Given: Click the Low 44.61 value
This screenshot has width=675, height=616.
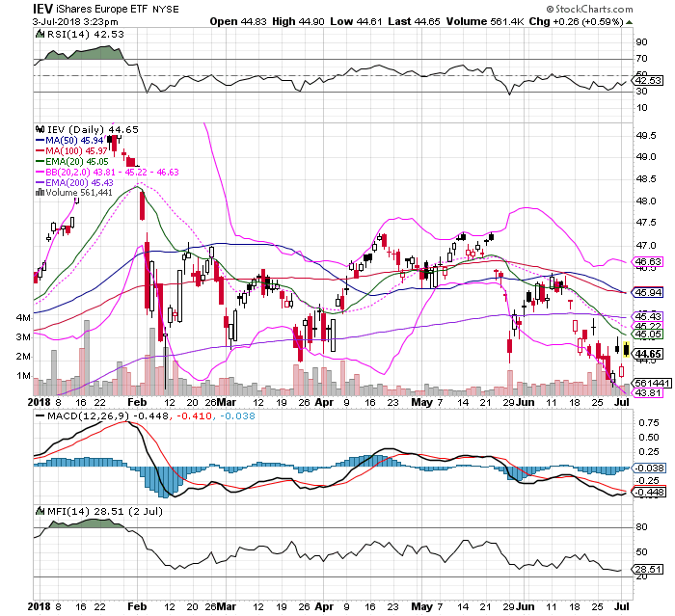Looking at the screenshot, I should click(356, 21).
